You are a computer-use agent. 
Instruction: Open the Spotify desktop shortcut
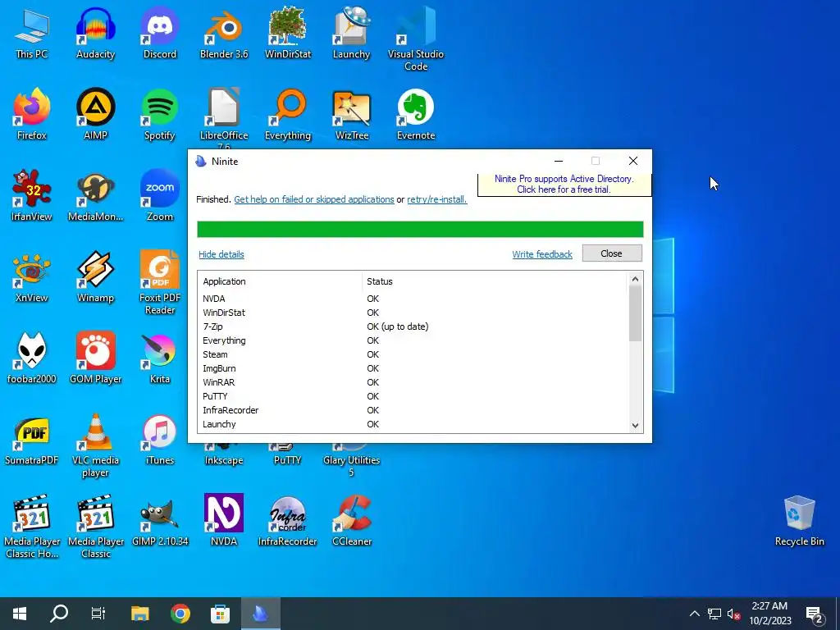coord(160,114)
